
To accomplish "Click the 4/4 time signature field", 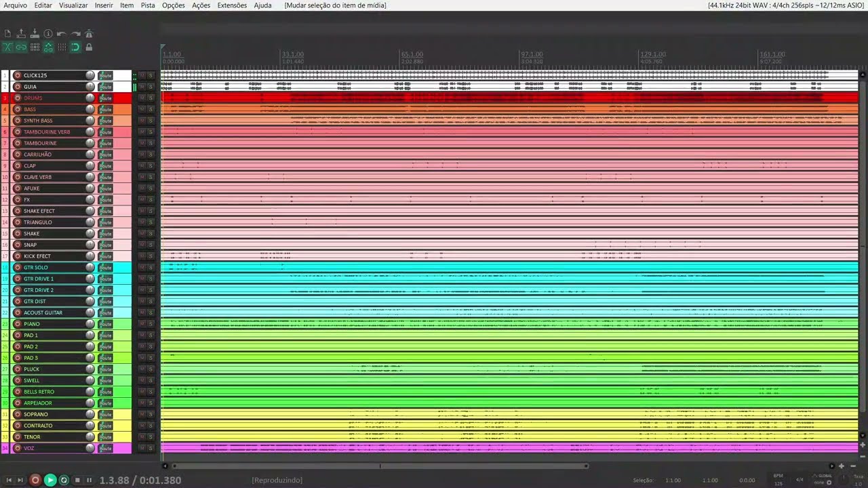I will [800, 479].
